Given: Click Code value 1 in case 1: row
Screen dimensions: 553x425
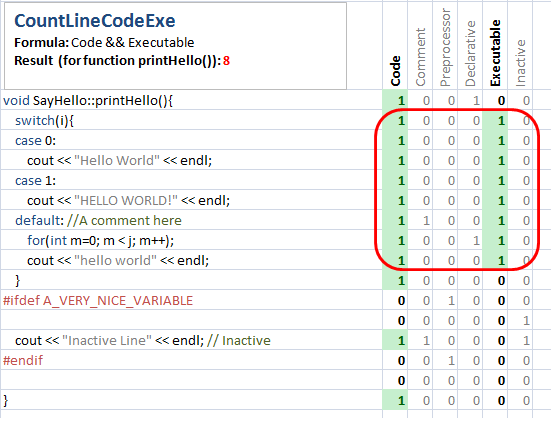Looking at the screenshot, I should 401,181.
